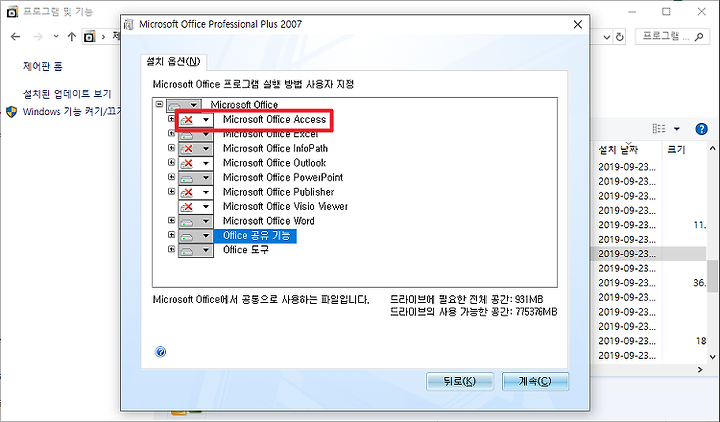Open install state dropdown for Microsoft Office InfoPath

point(196,149)
